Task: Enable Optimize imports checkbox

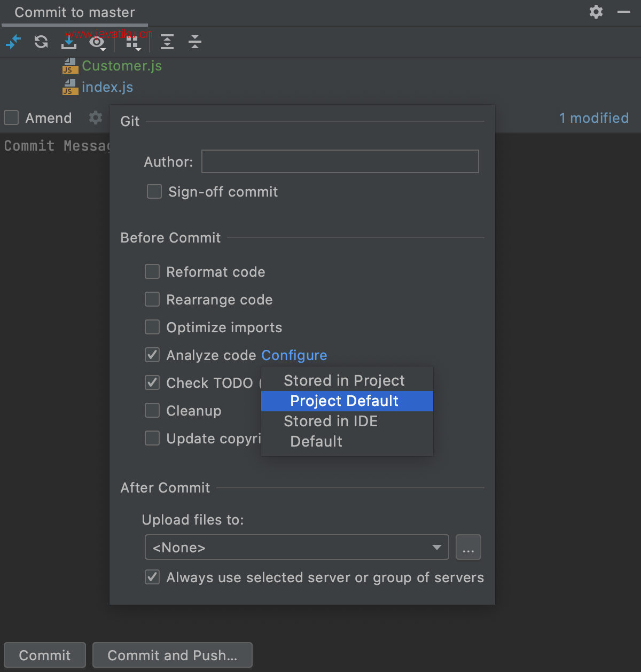Action: [152, 327]
